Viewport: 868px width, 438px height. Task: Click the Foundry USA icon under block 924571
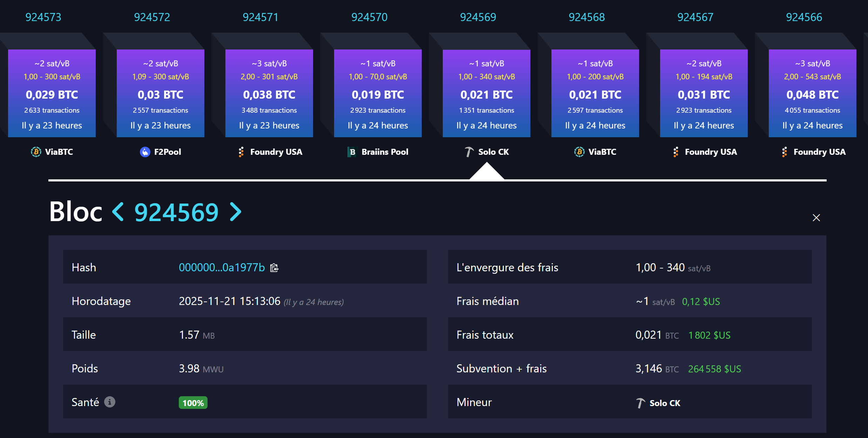pos(241,152)
